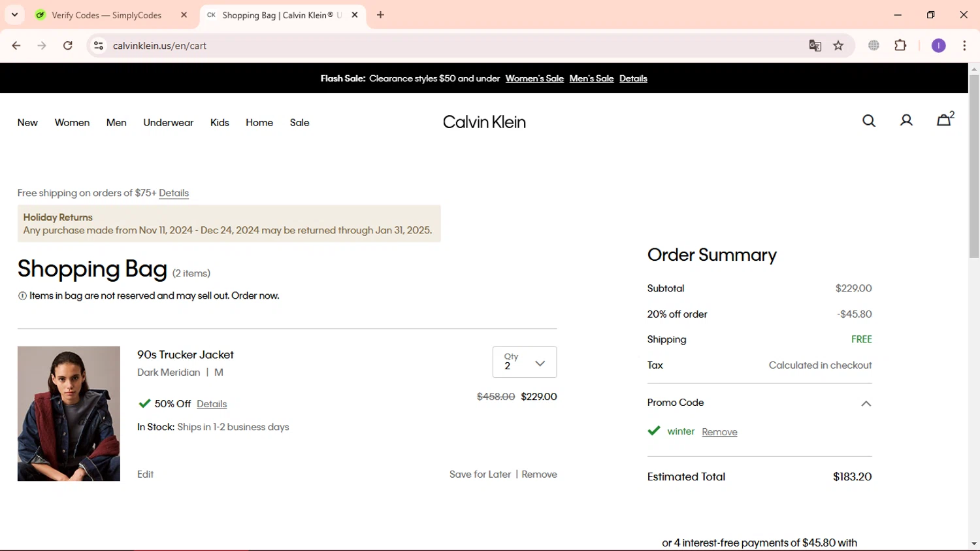The image size is (980, 551).
Task: Click the struck-through $458.00 price
Action: click(x=496, y=397)
